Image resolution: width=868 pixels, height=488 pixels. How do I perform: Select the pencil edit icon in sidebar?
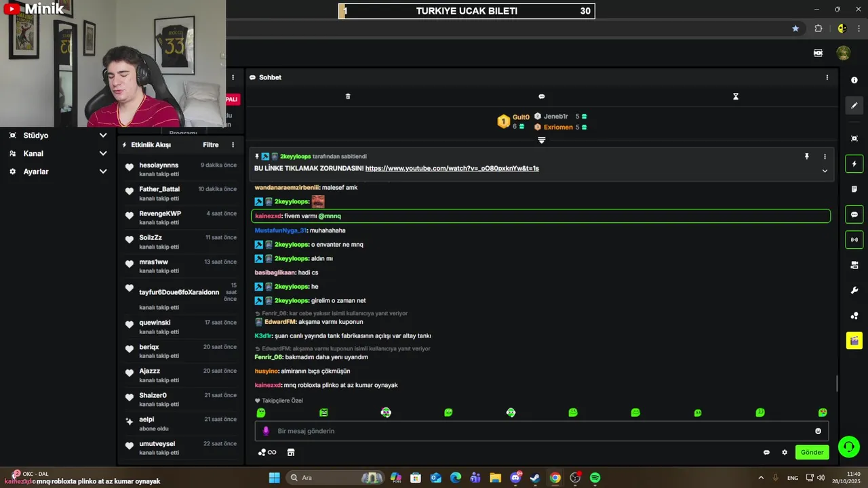tap(854, 106)
